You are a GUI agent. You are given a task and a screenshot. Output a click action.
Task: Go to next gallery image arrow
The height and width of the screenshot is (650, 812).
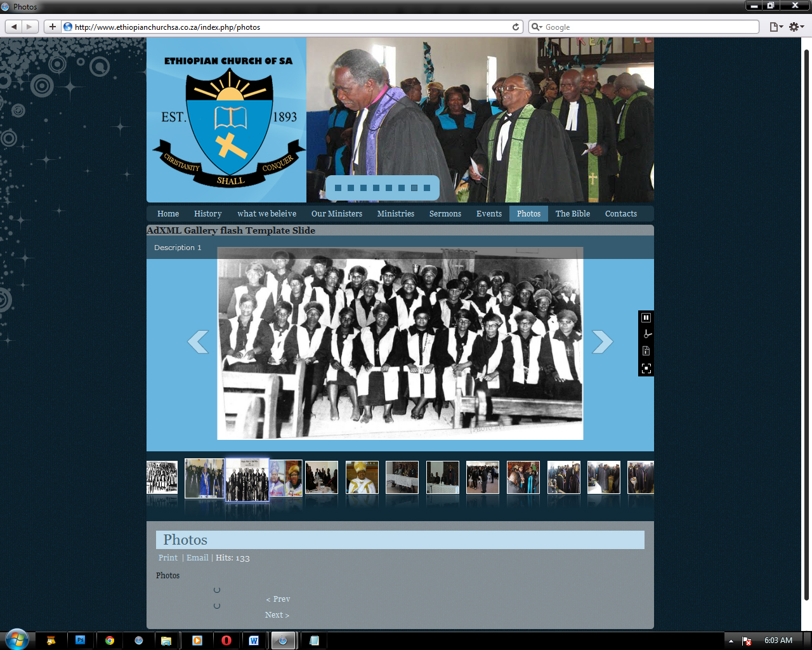(602, 342)
